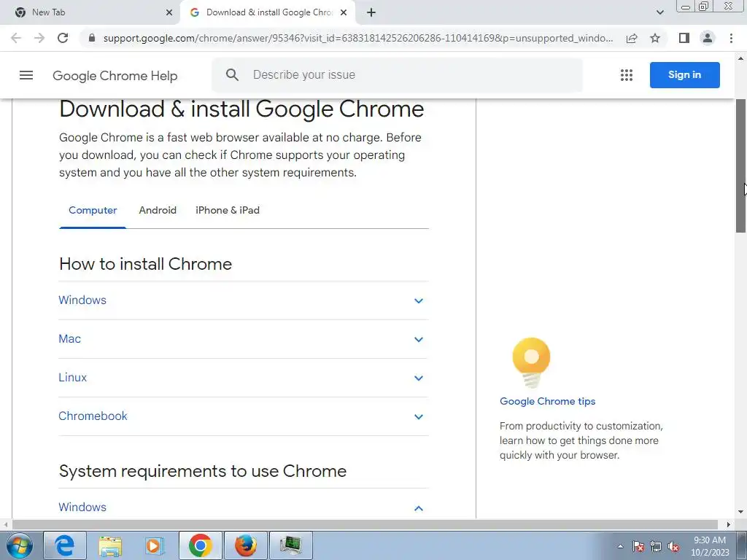Open the browser side panel icon

(x=684, y=38)
